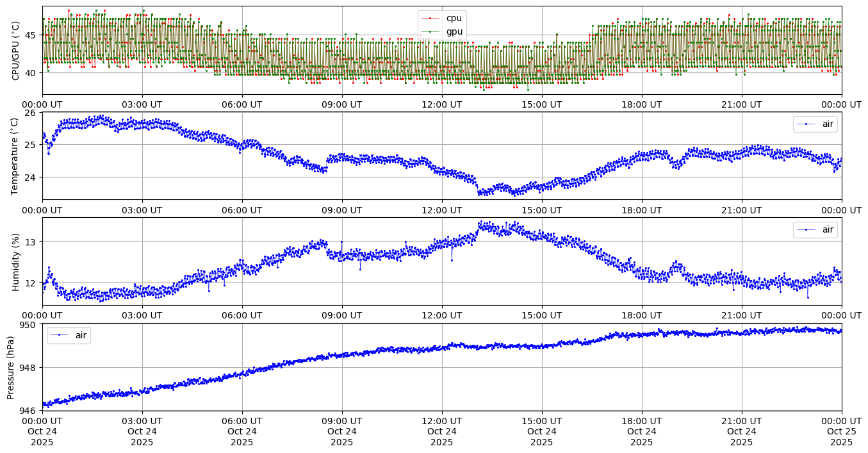The height and width of the screenshot is (453, 868).
Task: Click the Pressure (hPa) y-axis label
Action: [x=11, y=367]
